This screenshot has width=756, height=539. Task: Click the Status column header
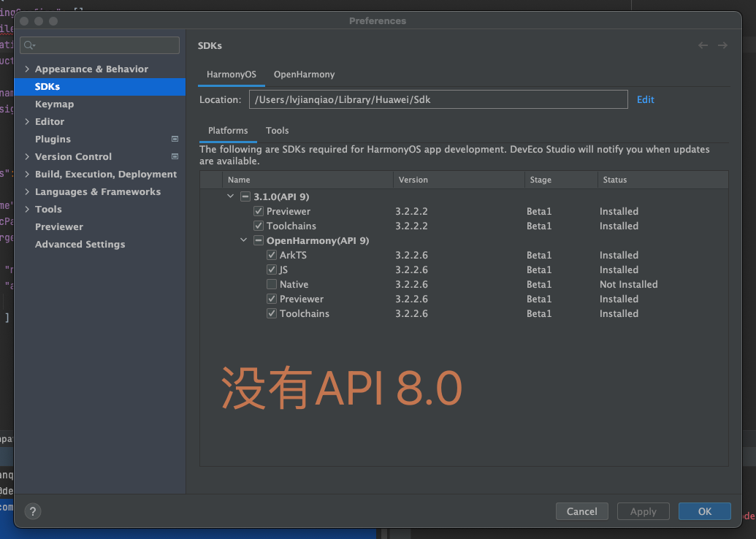click(x=663, y=180)
